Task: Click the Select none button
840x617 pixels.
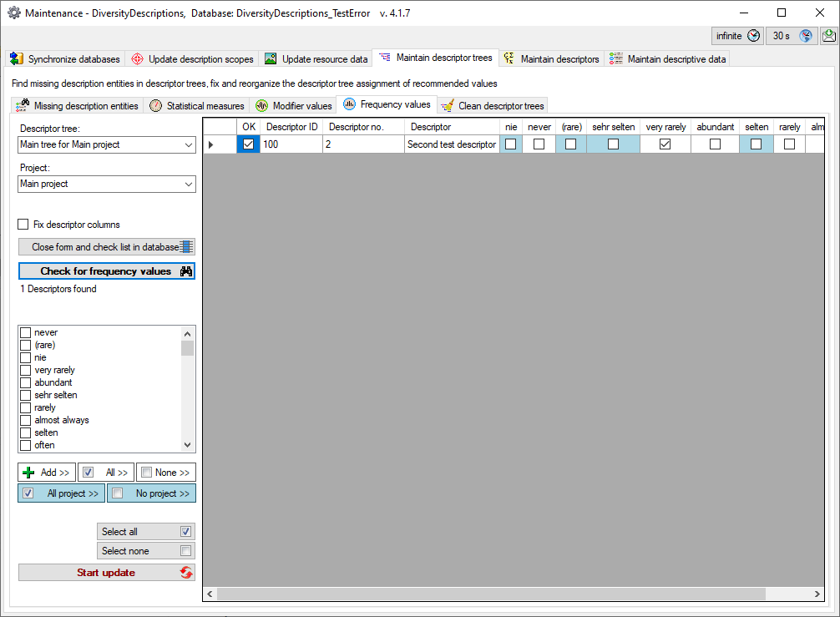Action: click(146, 551)
